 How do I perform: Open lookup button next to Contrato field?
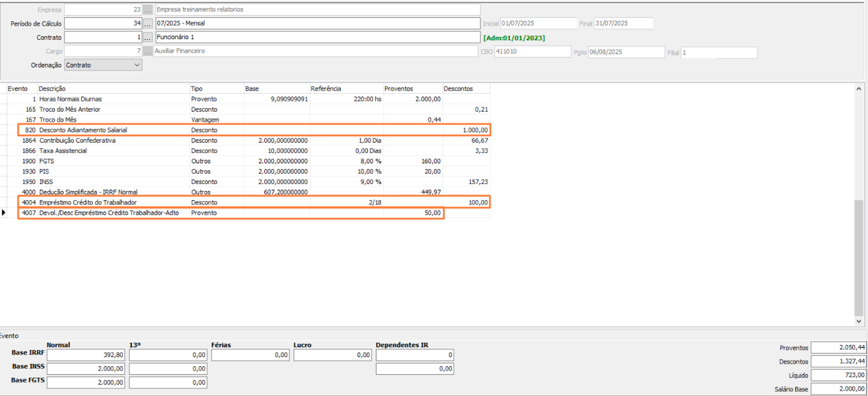tap(148, 37)
